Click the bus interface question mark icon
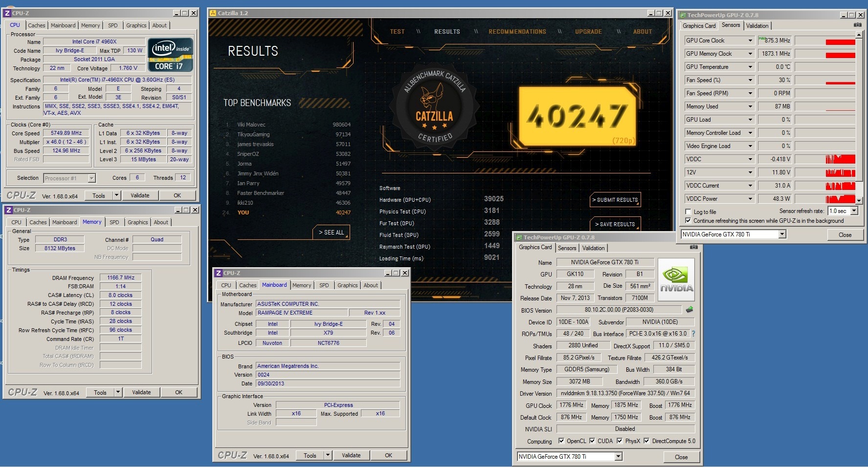The width and height of the screenshot is (868, 467). [x=693, y=334]
